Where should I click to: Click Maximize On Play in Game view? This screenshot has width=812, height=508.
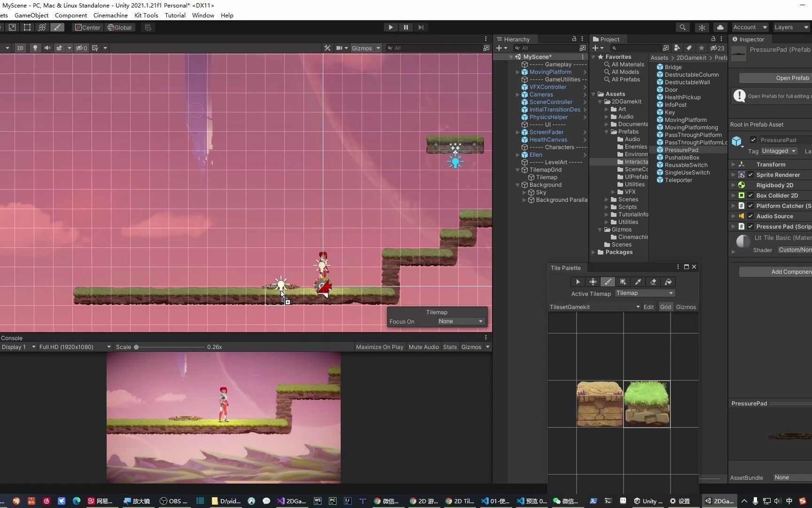(x=379, y=347)
